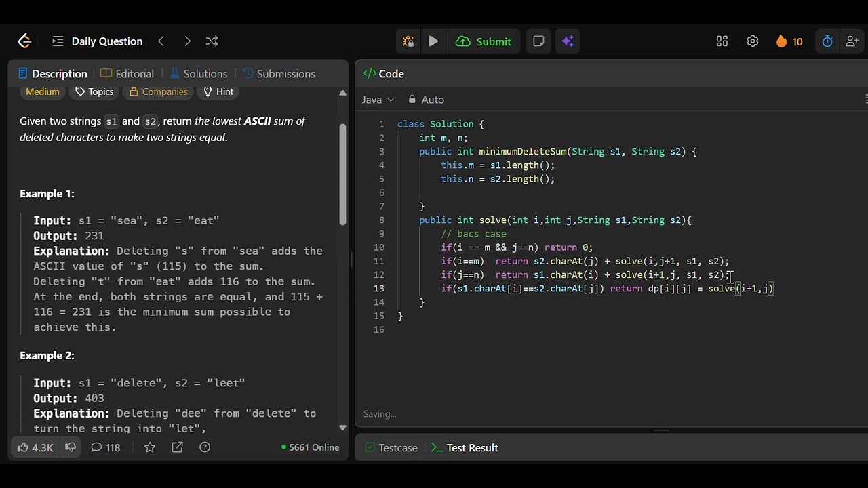
Task: Open the help question mark icon
Action: tap(205, 447)
